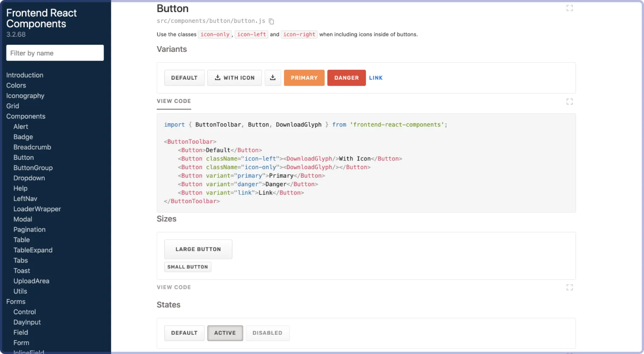Open Introduction in the sidebar
The height and width of the screenshot is (354, 644).
click(x=25, y=75)
